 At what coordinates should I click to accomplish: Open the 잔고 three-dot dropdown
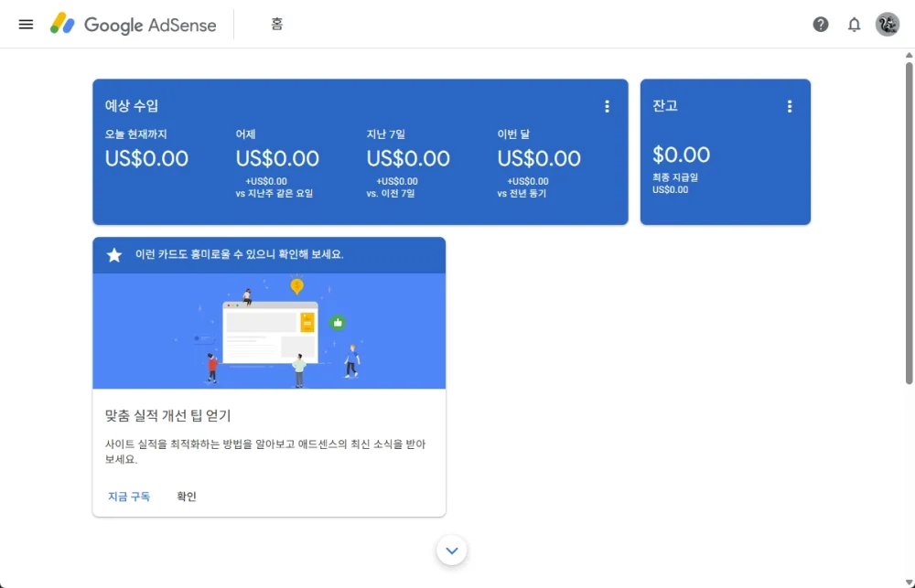point(790,106)
